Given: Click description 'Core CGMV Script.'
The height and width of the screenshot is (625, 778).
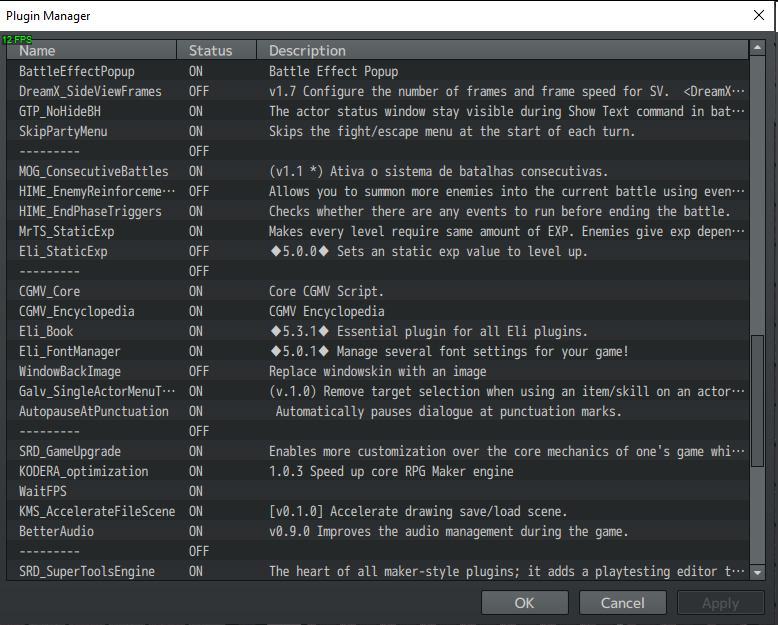Looking at the screenshot, I should (326, 291).
